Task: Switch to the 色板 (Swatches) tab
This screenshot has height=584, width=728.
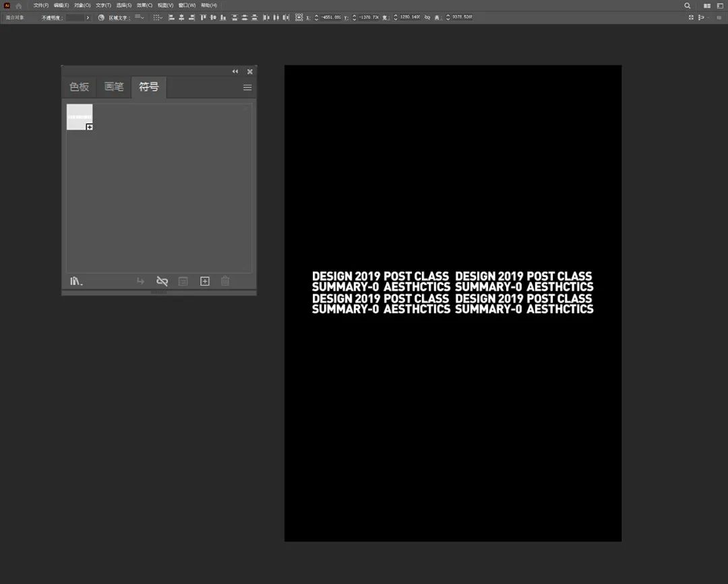Action: [79, 87]
